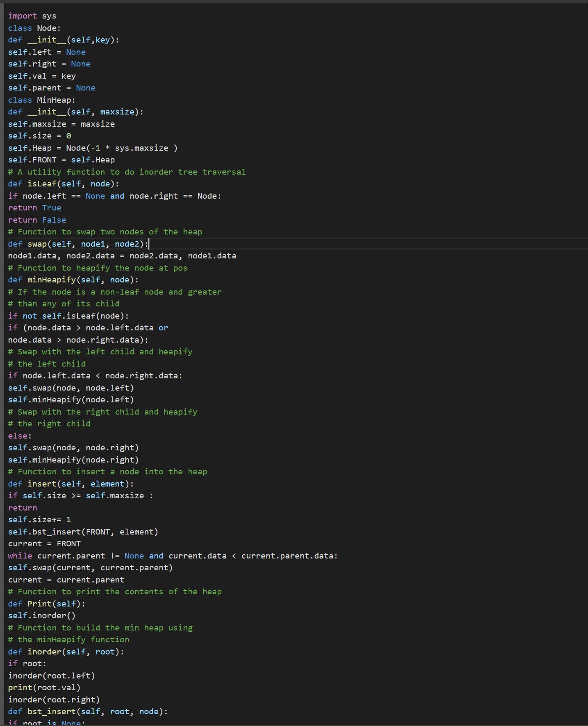This screenshot has height=726, width=588.
Task: Click on the 'else:' keyword line
Action: click(x=20, y=436)
